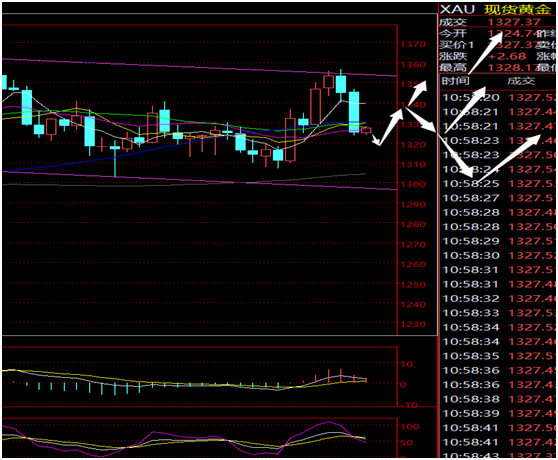This screenshot has height=460, width=558.
Task: Click the 今开 opening price row
Action: click(497, 34)
